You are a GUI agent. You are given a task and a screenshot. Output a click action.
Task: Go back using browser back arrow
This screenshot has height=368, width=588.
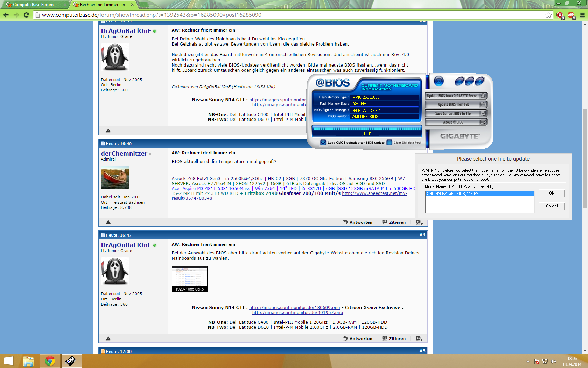pos(6,15)
